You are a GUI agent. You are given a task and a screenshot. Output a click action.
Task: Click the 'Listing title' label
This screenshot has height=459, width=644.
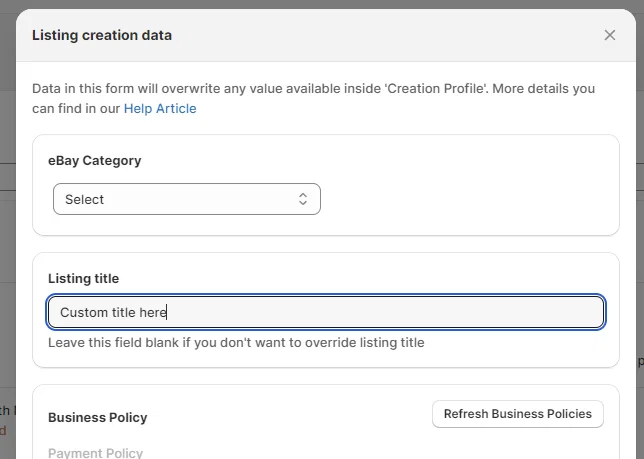(83, 278)
